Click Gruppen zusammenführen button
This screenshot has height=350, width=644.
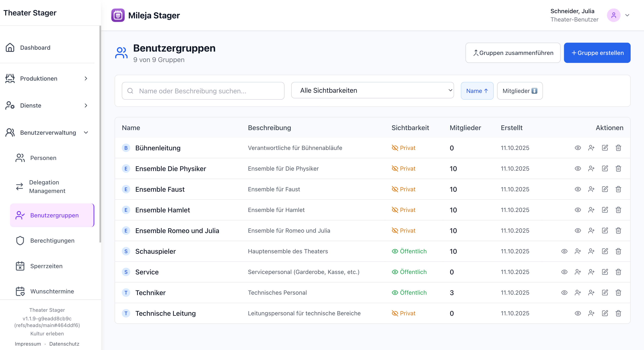[513, 53]
